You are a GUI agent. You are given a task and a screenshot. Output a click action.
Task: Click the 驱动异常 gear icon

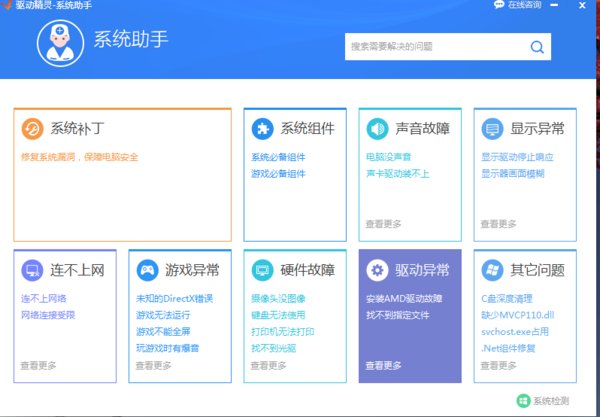377,270
